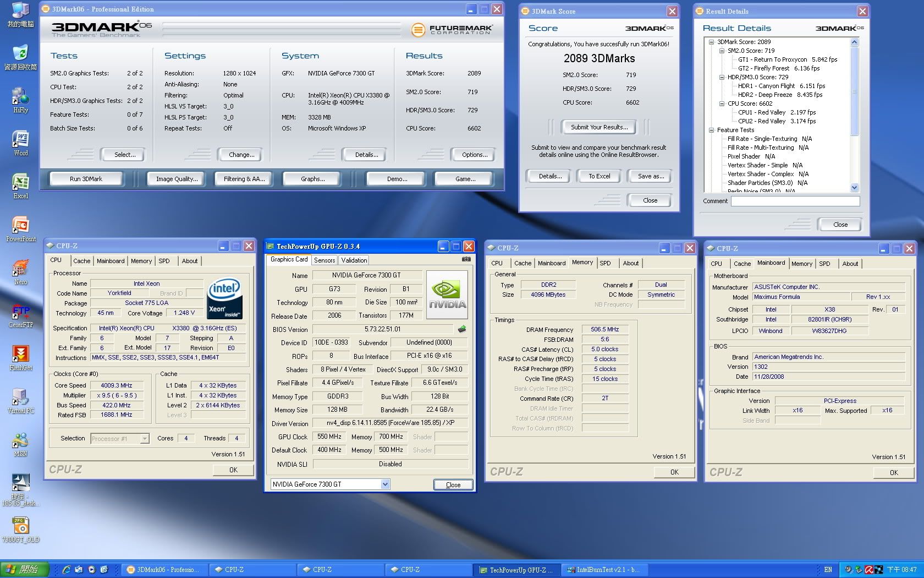Click the Game button
The width and height of the screenshot is (924, 578).
[x=465, y=179]
